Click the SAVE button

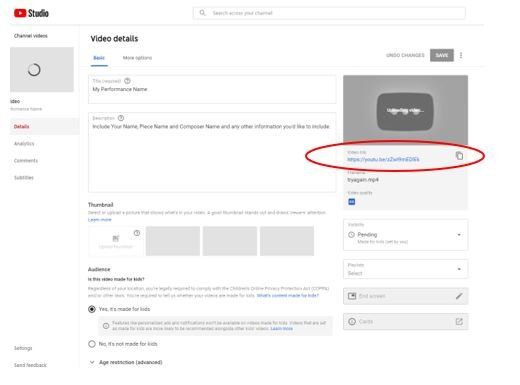click(x=442, y=55)
